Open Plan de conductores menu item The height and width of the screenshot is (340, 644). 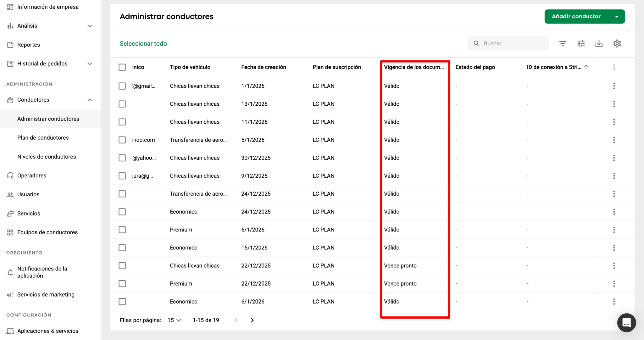coord(43,138)
